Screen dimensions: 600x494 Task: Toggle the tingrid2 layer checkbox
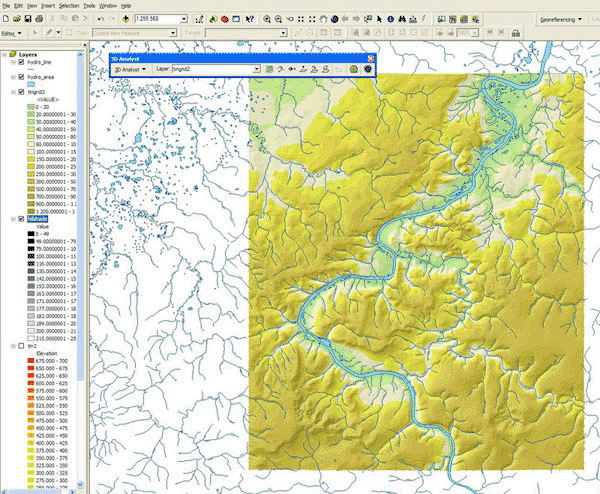tap(20, 91)
